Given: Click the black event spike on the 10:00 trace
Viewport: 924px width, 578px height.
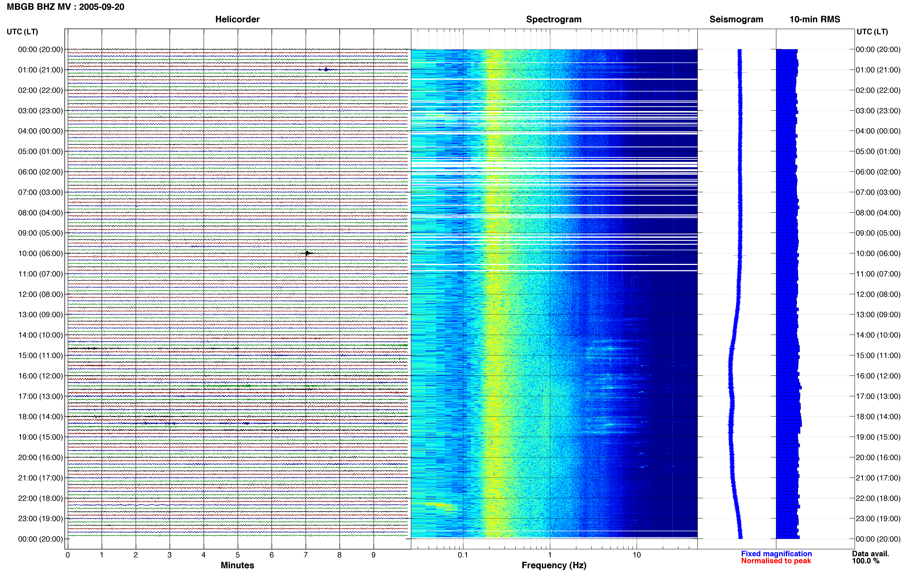Looking at the screenshot, I should (307, 253).
